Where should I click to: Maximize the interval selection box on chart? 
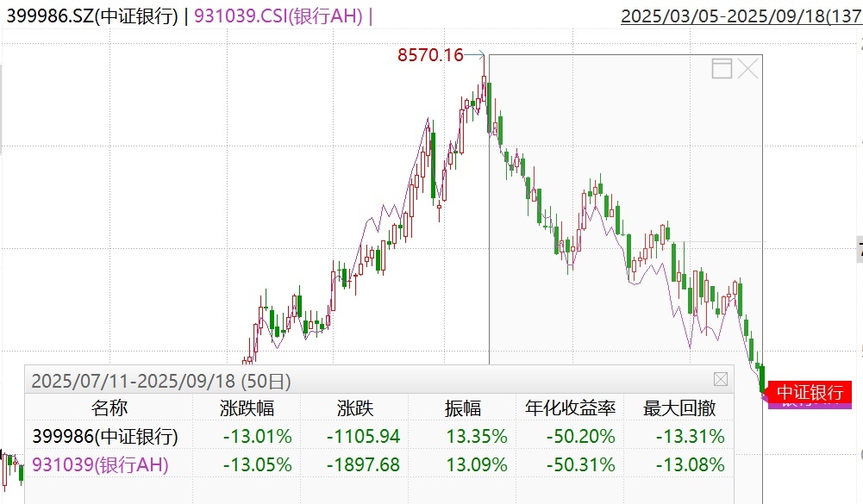(722, 69)
